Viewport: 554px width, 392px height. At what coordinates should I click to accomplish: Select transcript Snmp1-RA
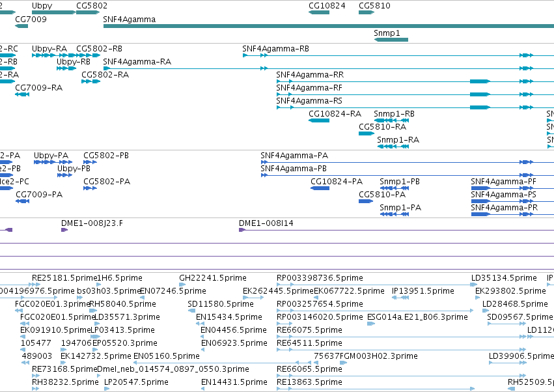[393, 147]
